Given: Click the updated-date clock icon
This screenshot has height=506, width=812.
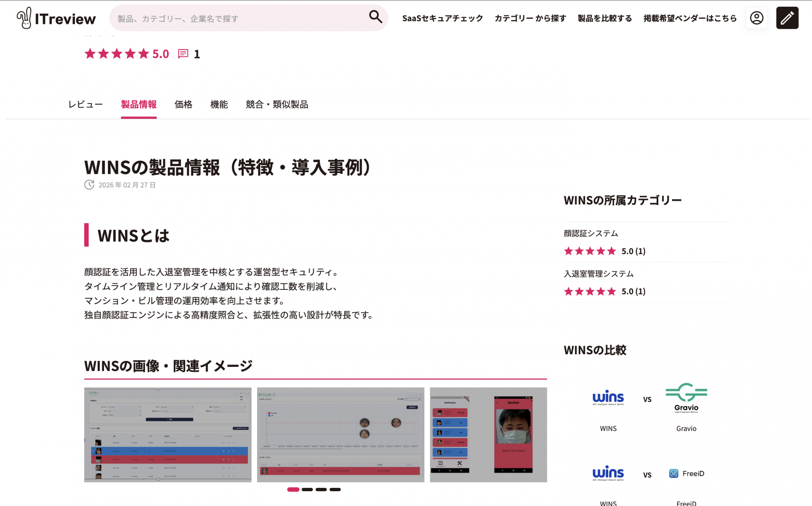Looking at the screenshot, I should coord(89,185).
